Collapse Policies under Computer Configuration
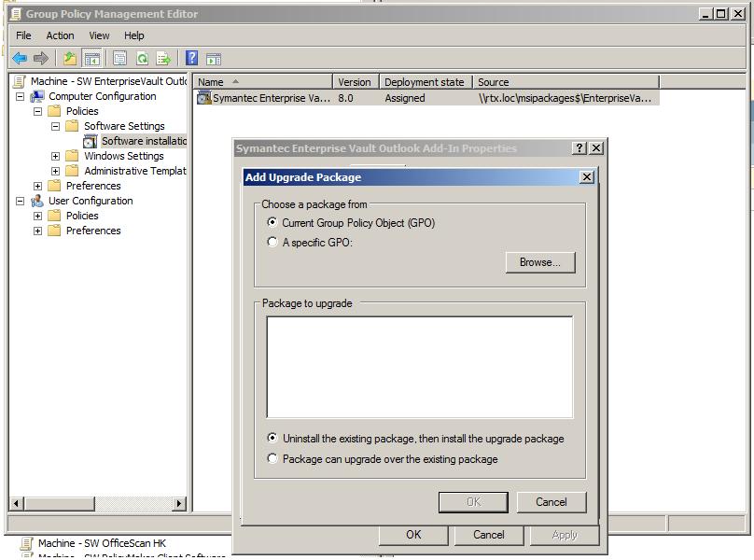 tap(38, 111)
